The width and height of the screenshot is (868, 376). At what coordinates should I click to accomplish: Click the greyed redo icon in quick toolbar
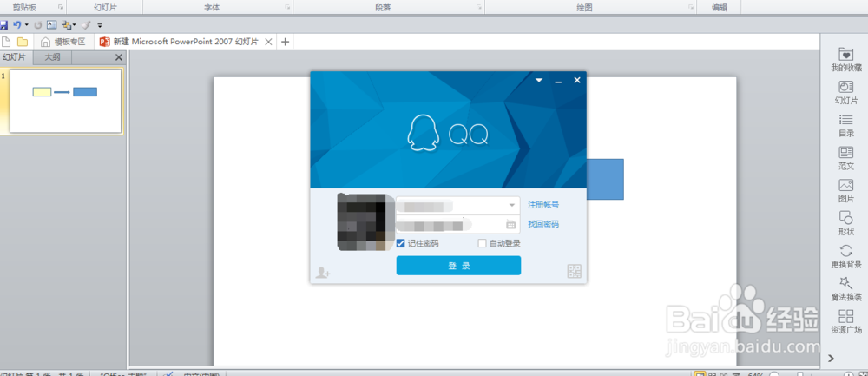click(x=37, y=25)
